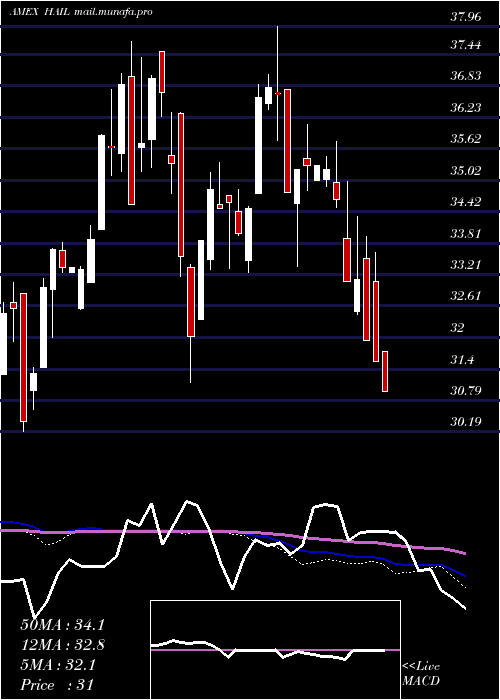Click the 30.19 price axis label
This screenshot has height=700, width=500.
[x=465, y=422]
